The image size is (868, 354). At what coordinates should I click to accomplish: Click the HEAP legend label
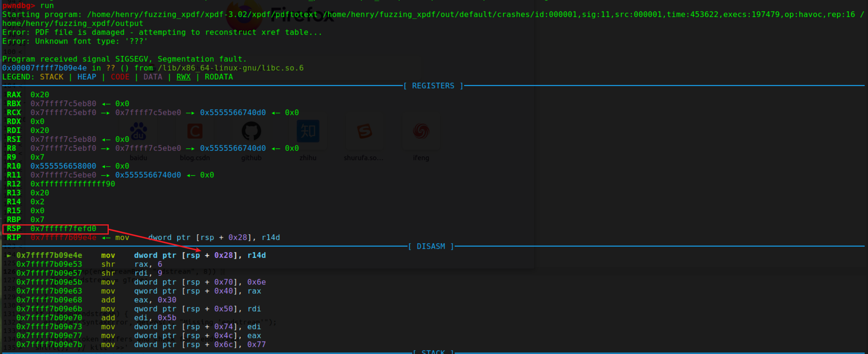[87, 77]
